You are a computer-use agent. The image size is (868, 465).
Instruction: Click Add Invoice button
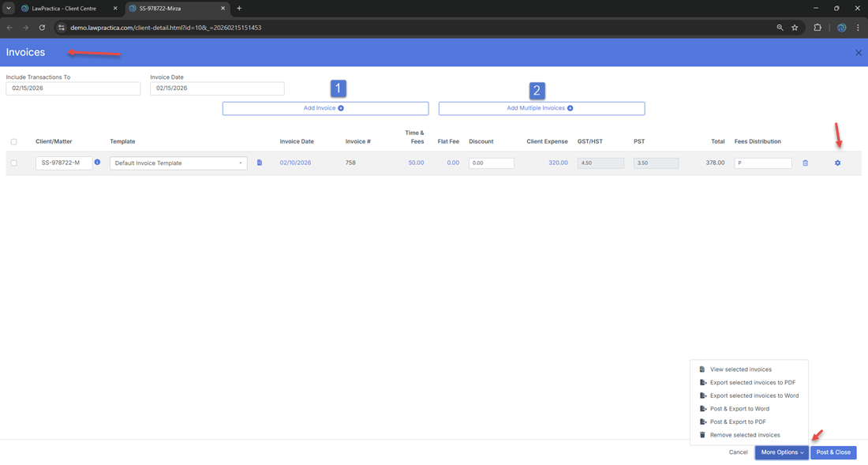pos(325,108)
